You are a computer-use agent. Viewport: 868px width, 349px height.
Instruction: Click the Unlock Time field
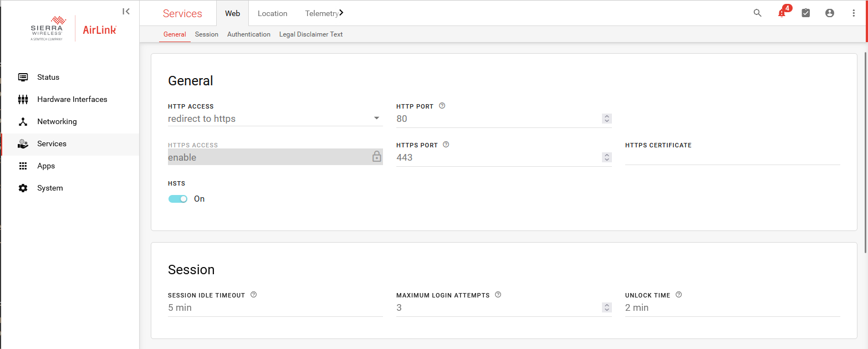pyautogui.click(x=732, y=307)
